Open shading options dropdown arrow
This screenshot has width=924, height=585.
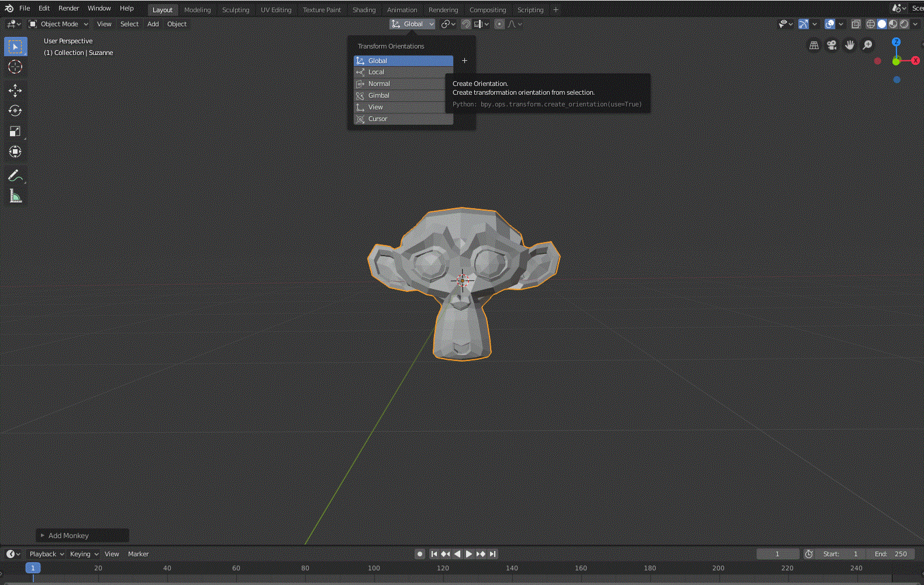[x=915, y=24]
